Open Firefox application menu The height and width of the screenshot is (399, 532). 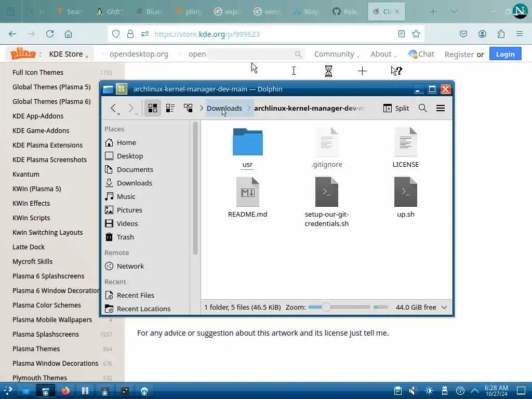point(520,34)
